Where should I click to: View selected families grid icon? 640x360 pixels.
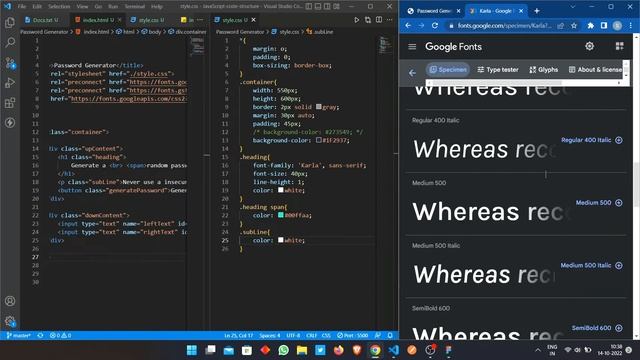point(619,46)
